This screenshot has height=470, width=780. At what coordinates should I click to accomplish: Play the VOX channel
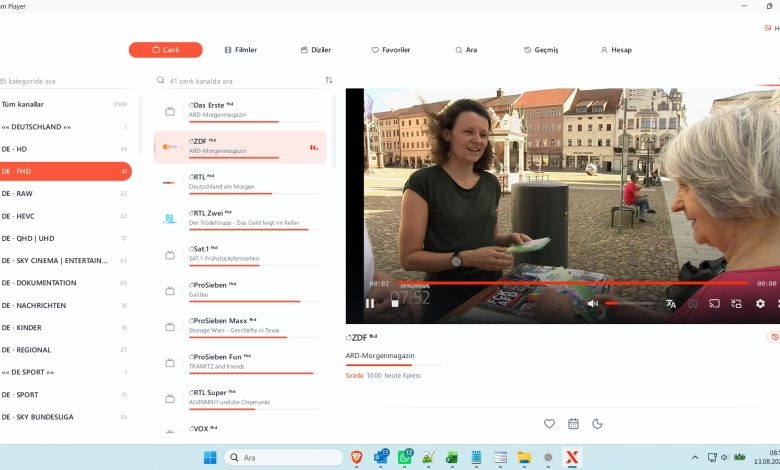(x=240, y=429)
